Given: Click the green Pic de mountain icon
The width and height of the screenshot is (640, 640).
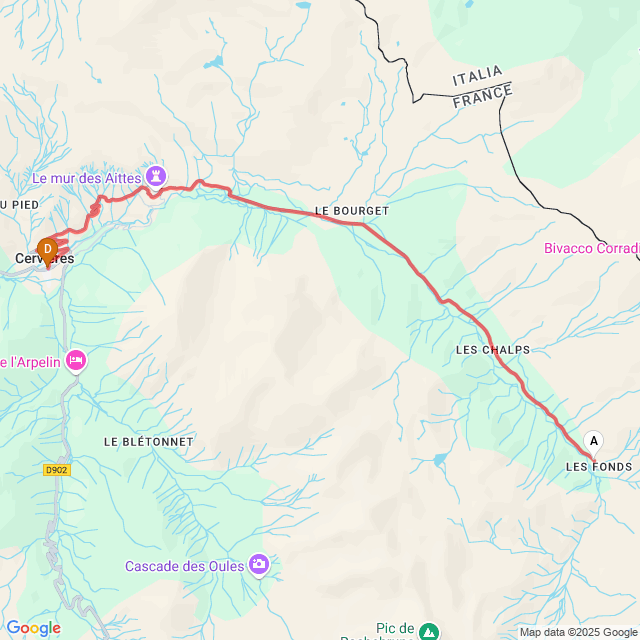Looking at the screenshot, I should pyautogui.click(x=429, y=632).
